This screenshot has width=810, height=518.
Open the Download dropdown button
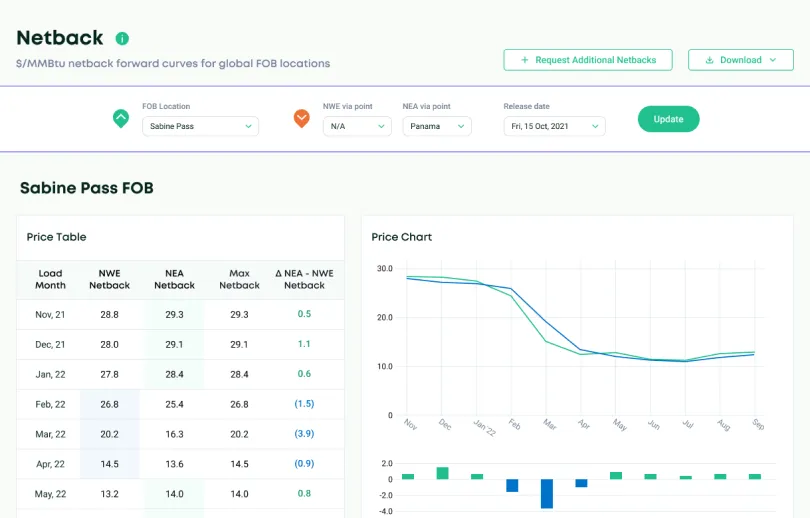(741, 60)
